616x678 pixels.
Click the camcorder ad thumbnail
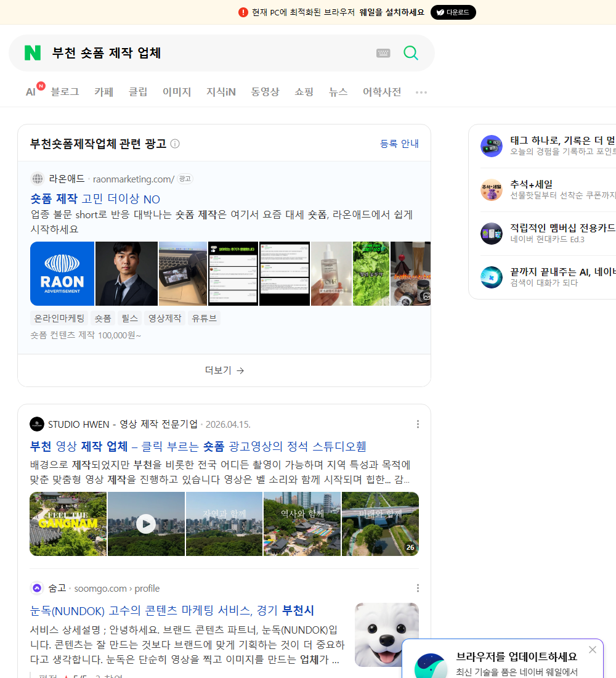[183, 274]
